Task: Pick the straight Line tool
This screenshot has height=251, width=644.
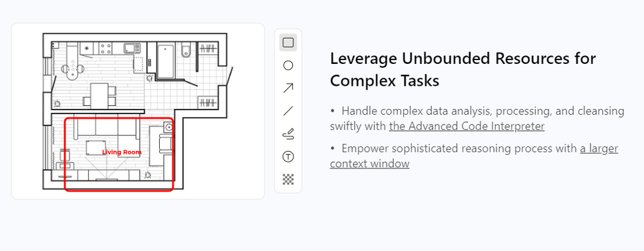Action: (x=289, y=111)
